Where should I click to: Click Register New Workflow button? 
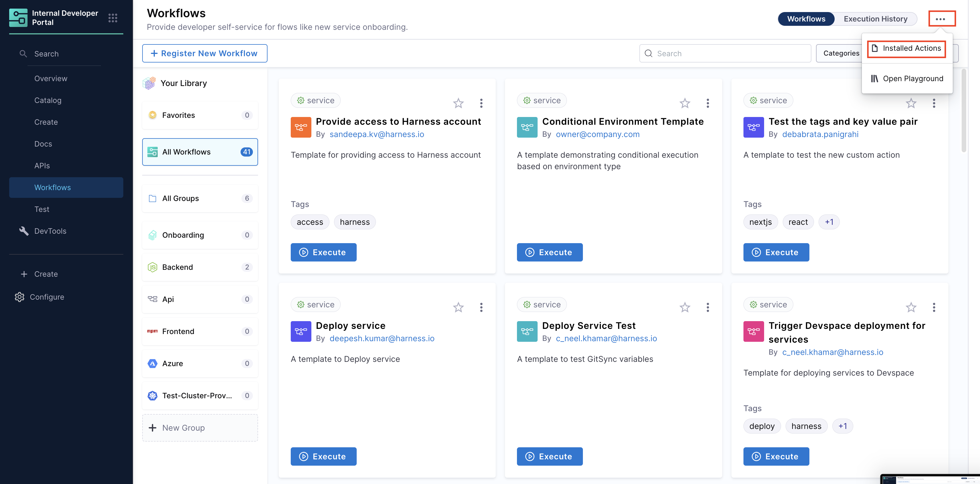point(205,53)
